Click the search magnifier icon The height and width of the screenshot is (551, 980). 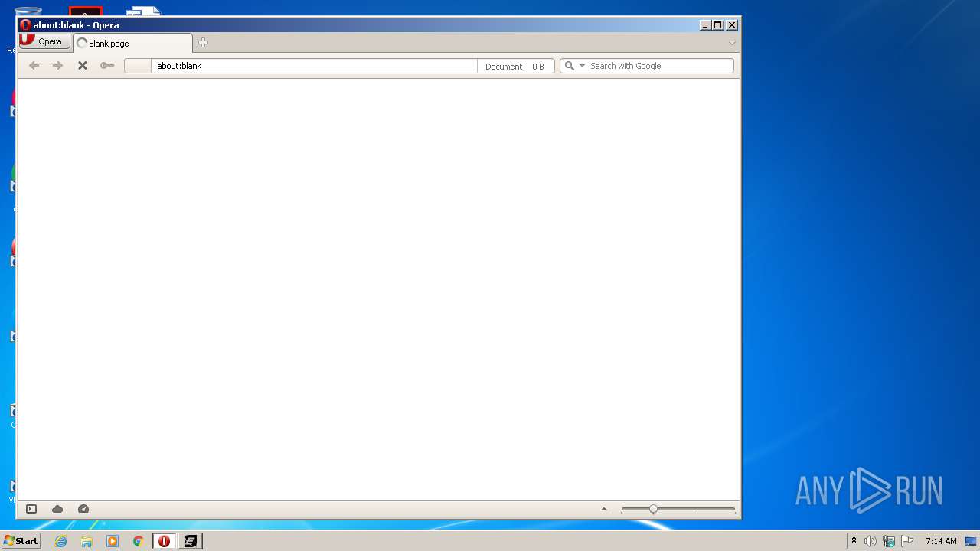pos(569,66)
